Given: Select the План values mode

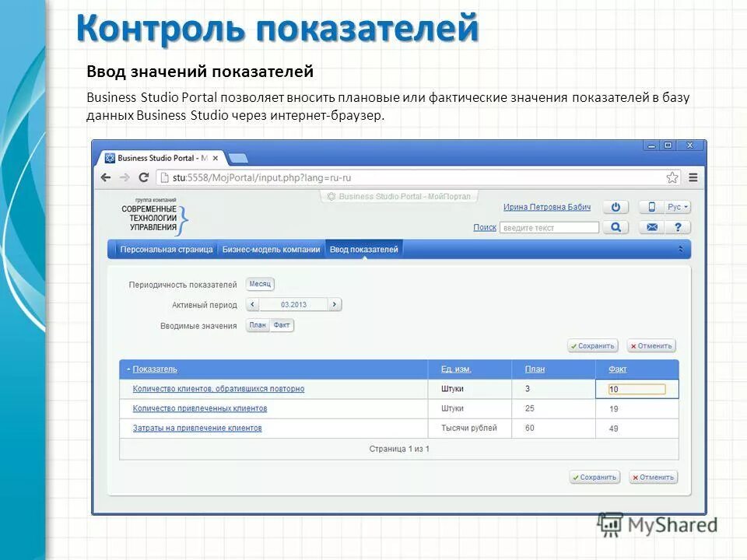Looking at the screenshot, I should (x=259, y=324).
